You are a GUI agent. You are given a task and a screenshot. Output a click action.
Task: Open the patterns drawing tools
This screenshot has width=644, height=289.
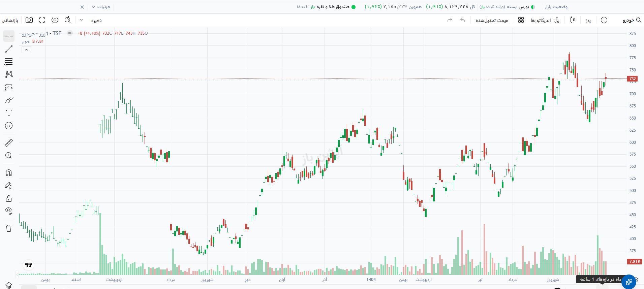9,74
